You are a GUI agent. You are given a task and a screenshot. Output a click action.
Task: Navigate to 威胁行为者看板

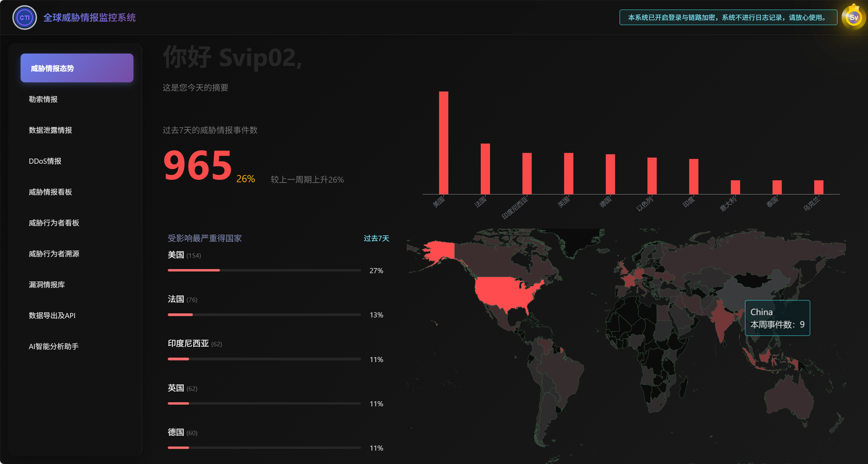[54, 223]
